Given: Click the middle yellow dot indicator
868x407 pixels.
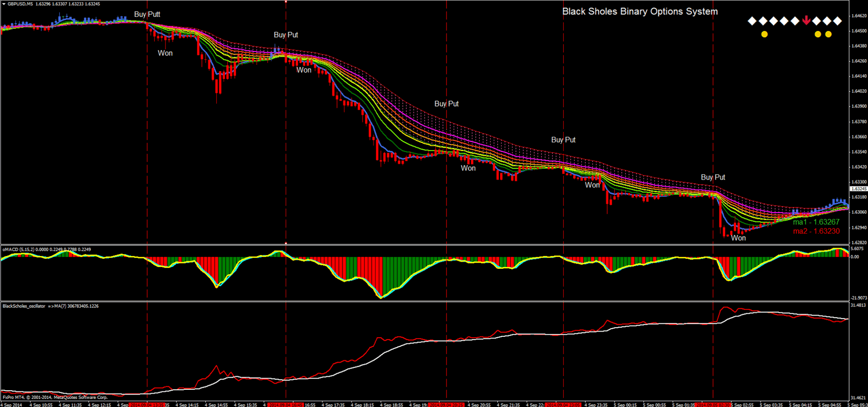Looking at the screenshot, I should (818, 34).
